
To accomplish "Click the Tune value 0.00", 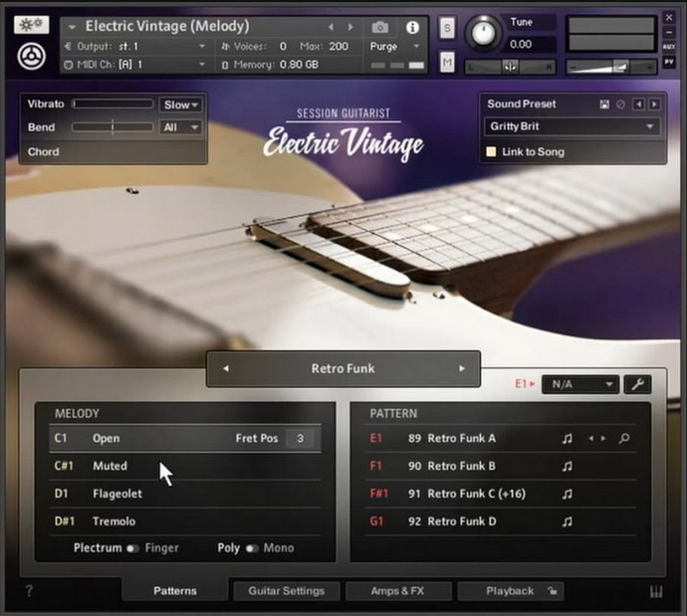I will (x=521, y=45).
